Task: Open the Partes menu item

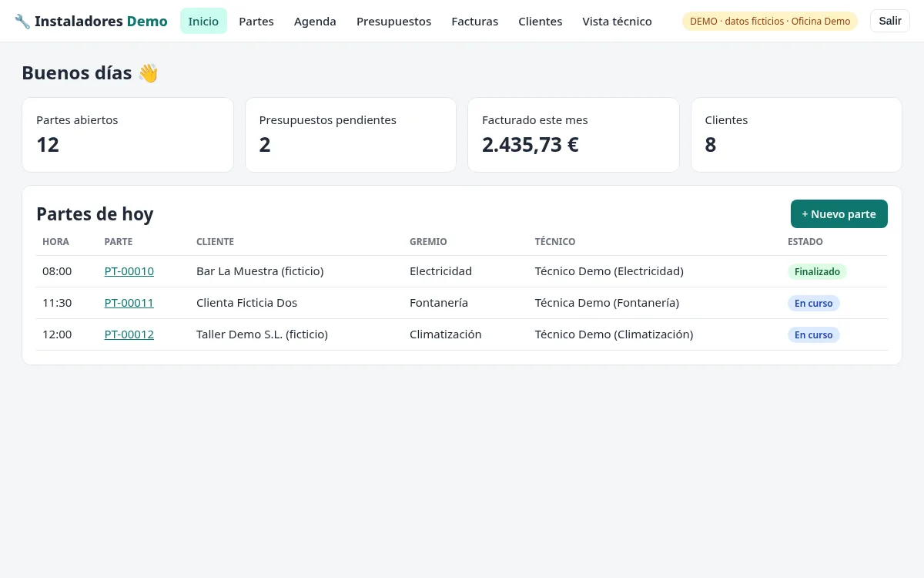Action: [256, 22]
